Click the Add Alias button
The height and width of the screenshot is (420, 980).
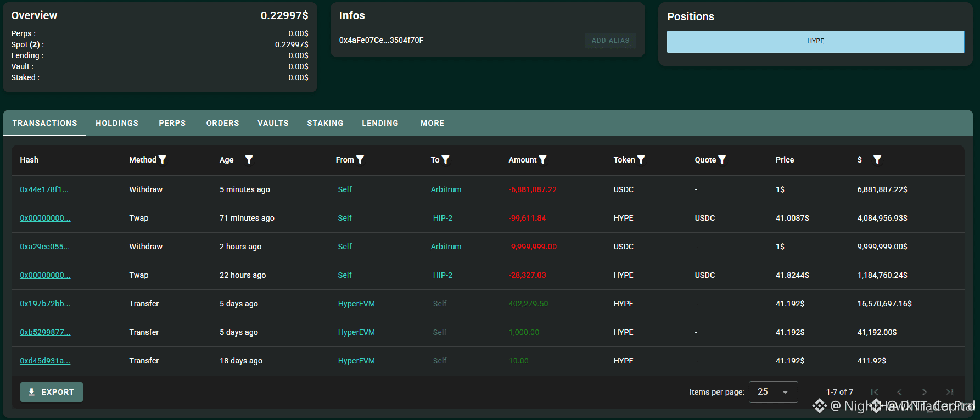click(x=611, y=41)
